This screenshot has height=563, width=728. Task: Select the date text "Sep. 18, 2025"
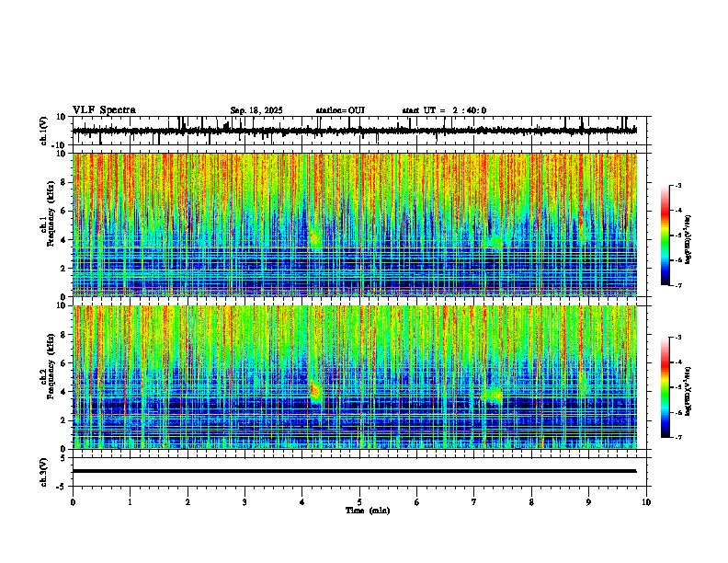pyautogui.click(x=256, y=110)
